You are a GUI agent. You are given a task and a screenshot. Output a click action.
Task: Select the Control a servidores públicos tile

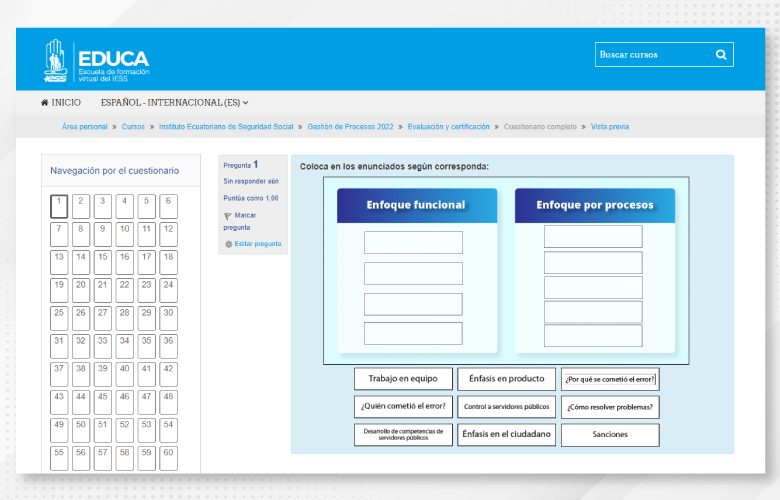coord(506,406)
